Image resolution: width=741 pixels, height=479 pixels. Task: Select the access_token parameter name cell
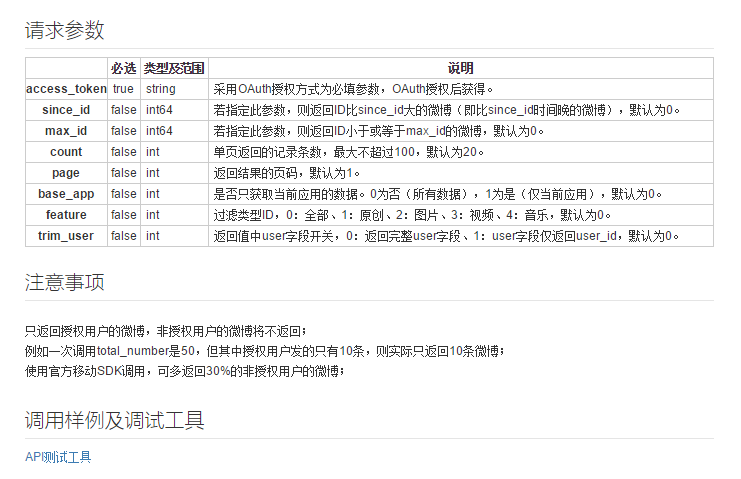click(x=66, y=89)
